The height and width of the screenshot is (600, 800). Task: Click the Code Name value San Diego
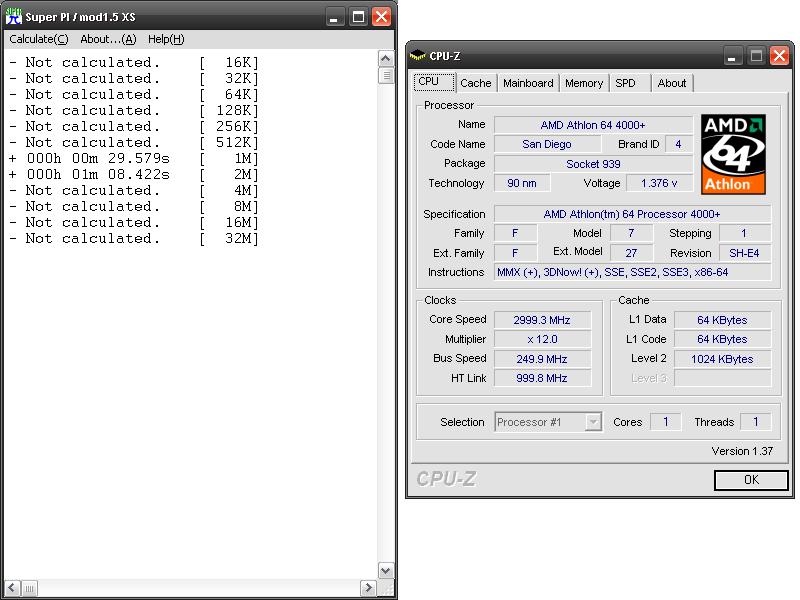point(546,144)
